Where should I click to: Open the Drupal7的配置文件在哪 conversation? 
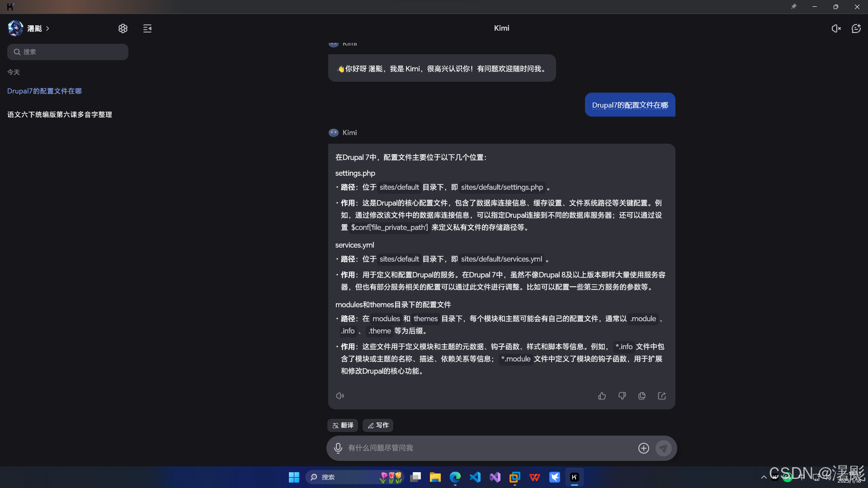tap(44, 91)
